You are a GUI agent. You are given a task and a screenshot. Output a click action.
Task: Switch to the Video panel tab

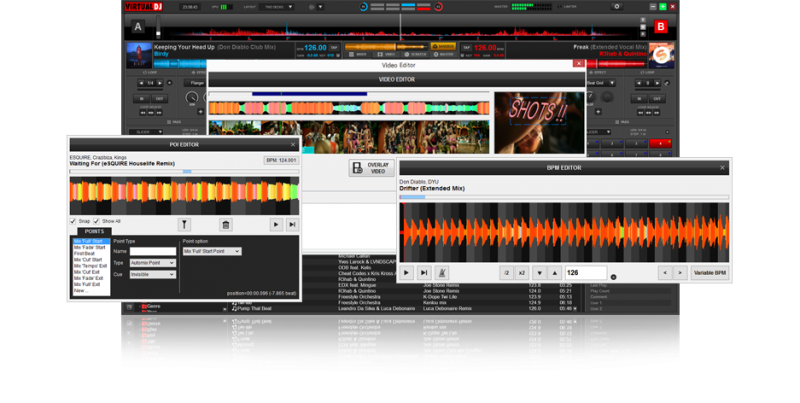tap(386, 54)
